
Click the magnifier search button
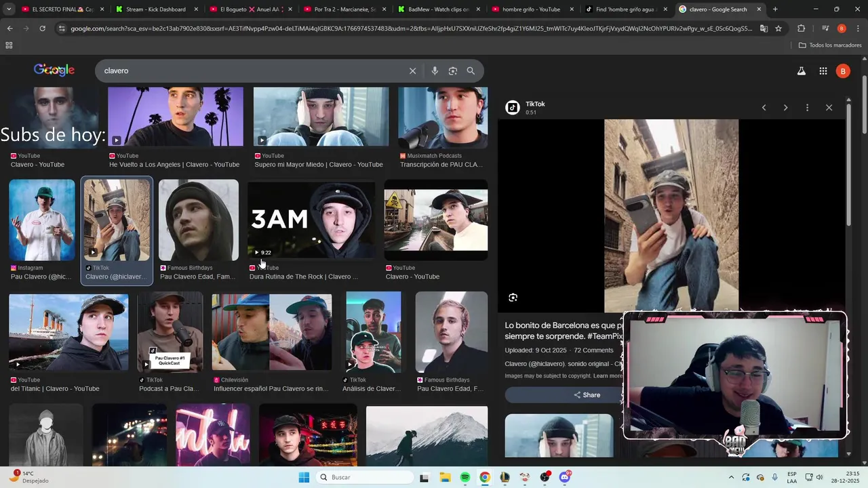471,70
